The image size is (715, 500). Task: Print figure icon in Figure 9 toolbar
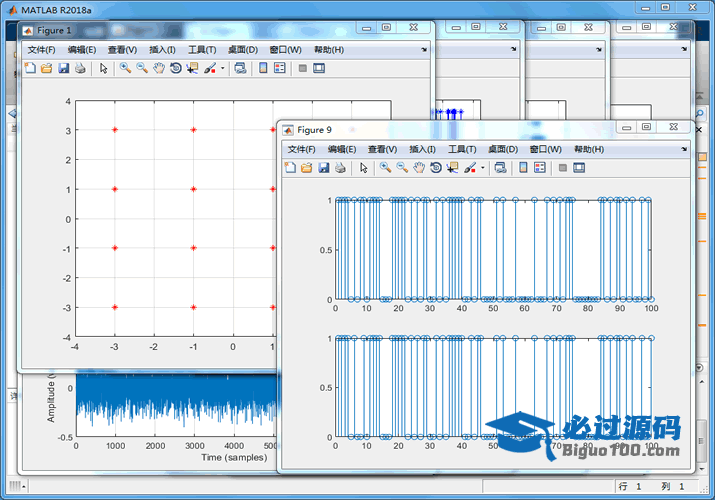[341, 168]
